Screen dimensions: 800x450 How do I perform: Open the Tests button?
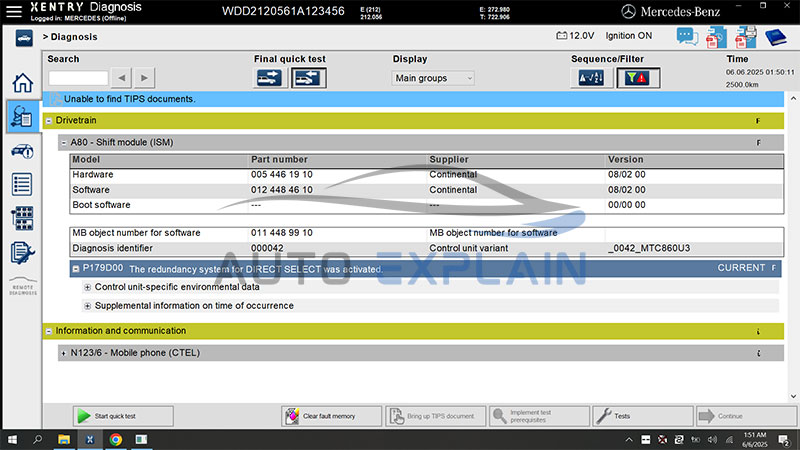click(x=643, y=416)
